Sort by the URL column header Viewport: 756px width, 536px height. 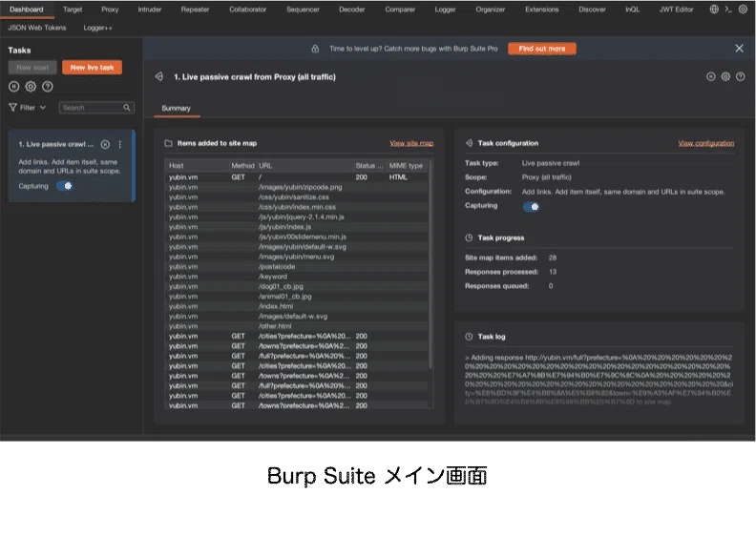click(x=304, y=165)
